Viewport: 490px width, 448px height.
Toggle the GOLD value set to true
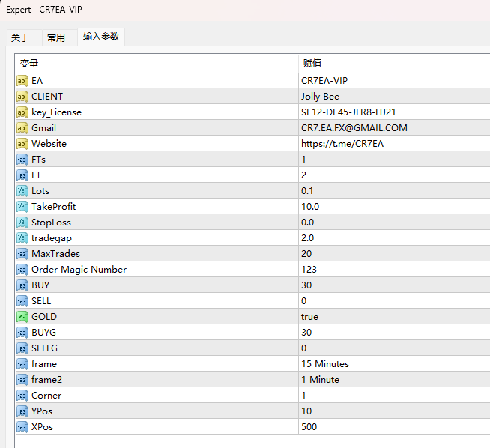(x=394, y=316)
